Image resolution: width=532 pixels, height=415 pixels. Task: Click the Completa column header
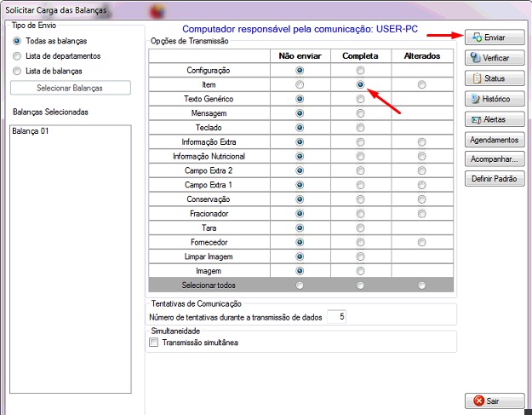click(x=360, y=56)
